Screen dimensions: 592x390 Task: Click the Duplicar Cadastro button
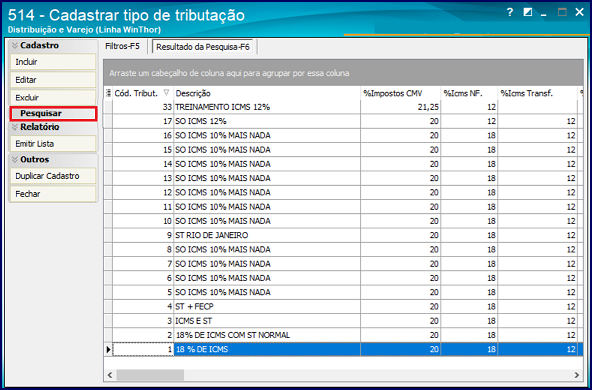point(53,176)
